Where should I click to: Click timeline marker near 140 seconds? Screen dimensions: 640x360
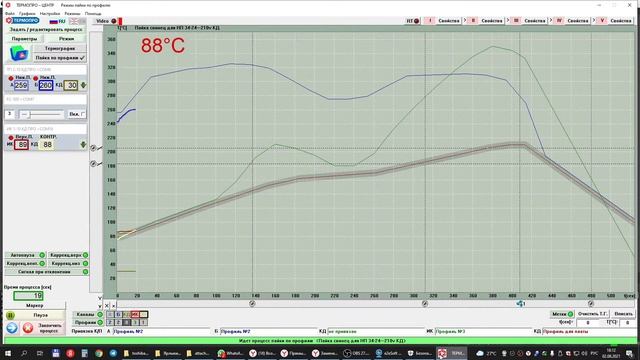[x=252, y=304]
